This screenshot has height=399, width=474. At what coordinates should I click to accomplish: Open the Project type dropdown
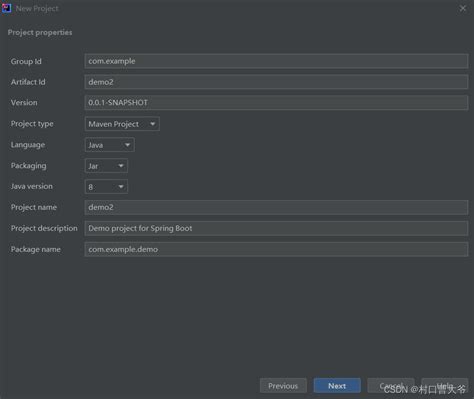point(122,124)
